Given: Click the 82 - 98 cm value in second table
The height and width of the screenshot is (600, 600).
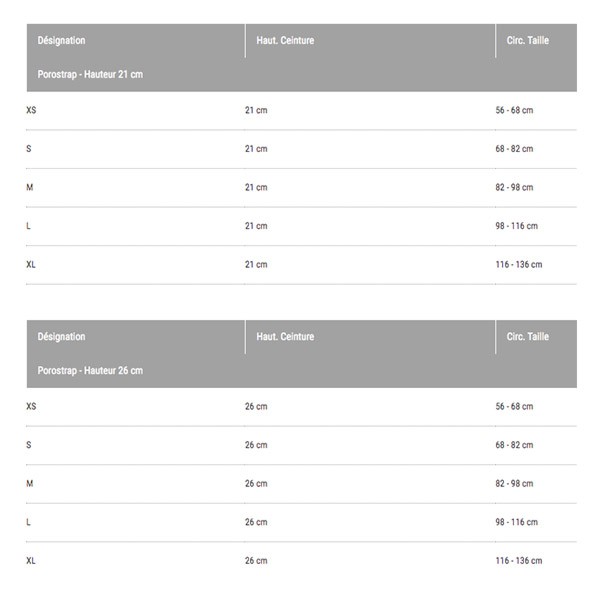Looking at the screenshot, I should point(514,484).
